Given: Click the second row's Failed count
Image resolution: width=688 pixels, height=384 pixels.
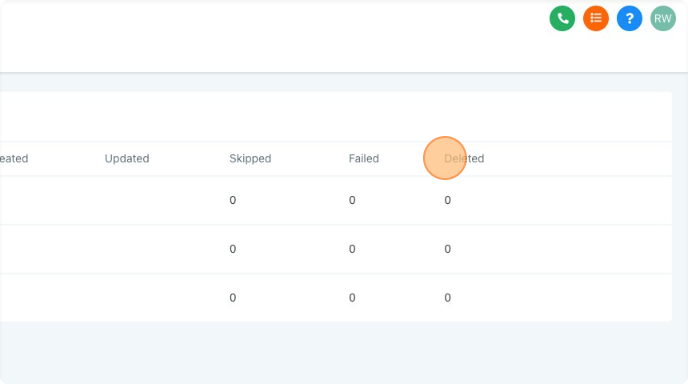Looking at the screenshot, I should point(352,249).
